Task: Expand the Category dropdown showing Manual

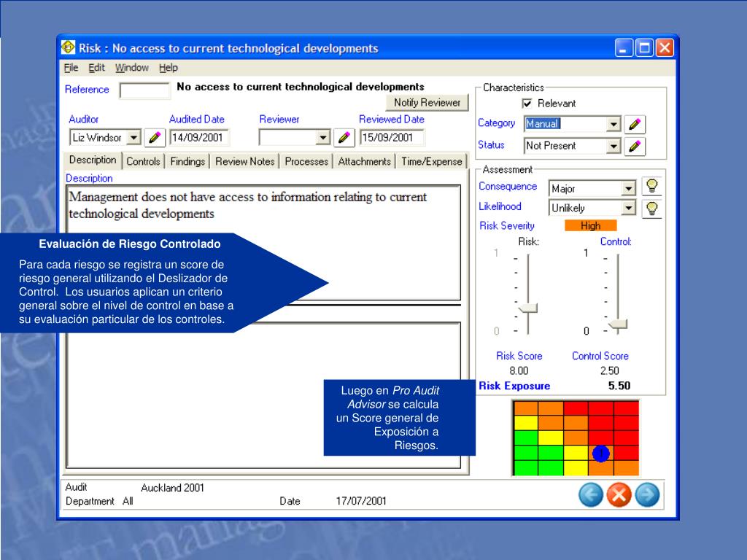Action: point(614,124)
